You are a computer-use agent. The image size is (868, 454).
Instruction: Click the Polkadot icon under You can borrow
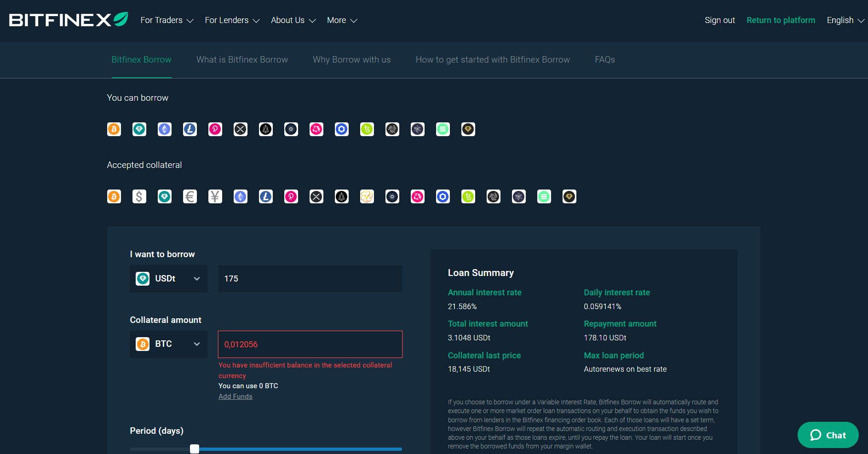point(215,129)
